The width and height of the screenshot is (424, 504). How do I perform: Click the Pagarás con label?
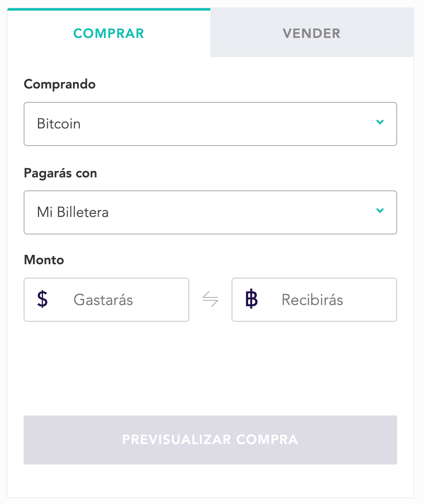click(61, 173)
